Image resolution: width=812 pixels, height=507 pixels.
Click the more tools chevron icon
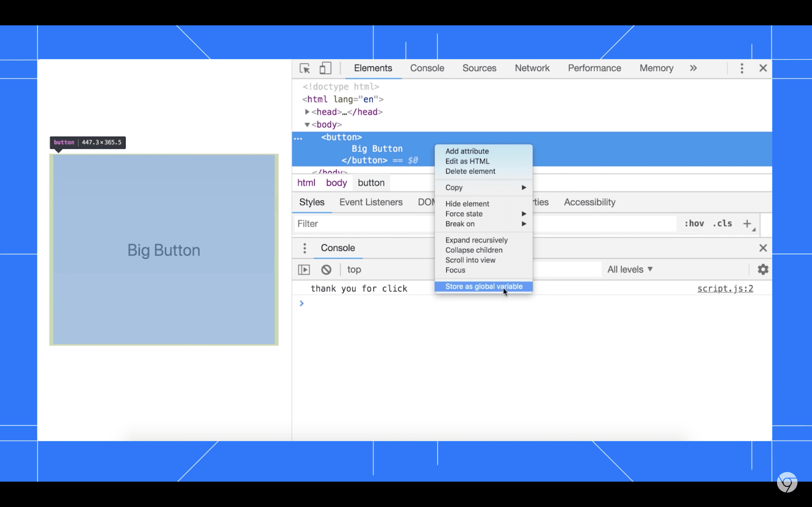coord(693,68)
